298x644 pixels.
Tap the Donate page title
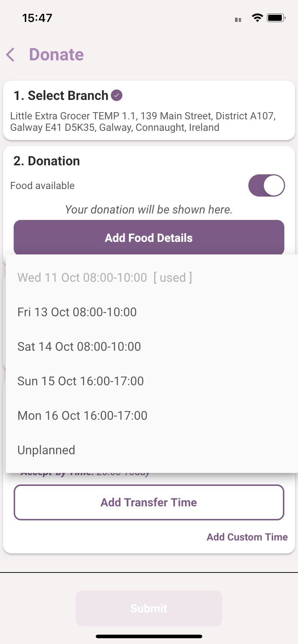[x=57, y=55]
